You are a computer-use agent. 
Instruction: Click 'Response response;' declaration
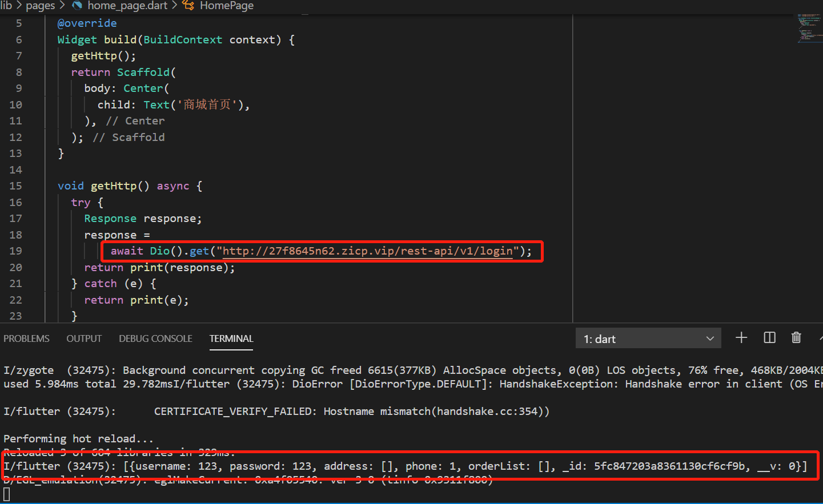tap(143, 219)
